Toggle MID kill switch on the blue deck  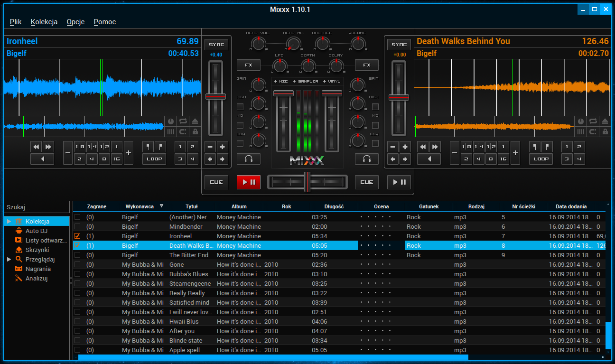click(x=240, y=125)
